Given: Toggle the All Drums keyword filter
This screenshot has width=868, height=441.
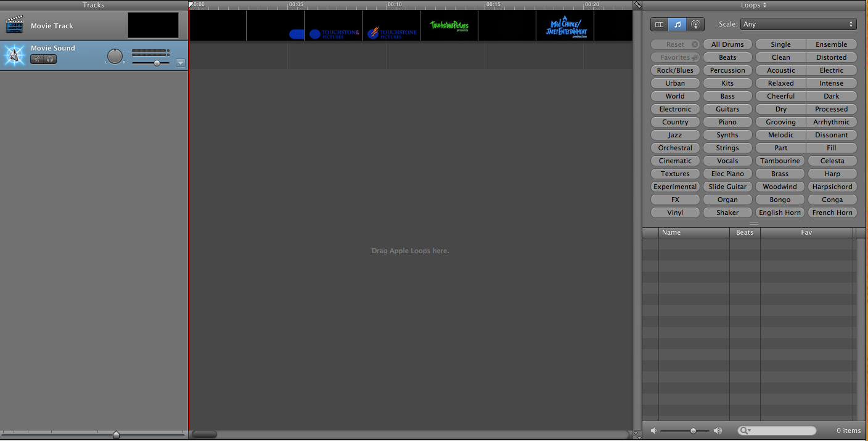Looking at the screenshot, I should (727, 44).
